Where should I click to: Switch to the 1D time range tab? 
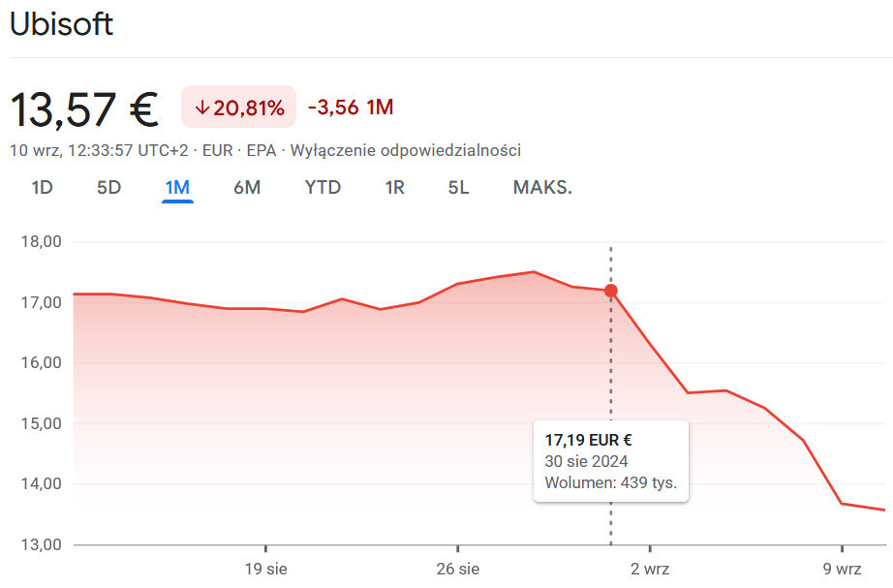[42, 187]
